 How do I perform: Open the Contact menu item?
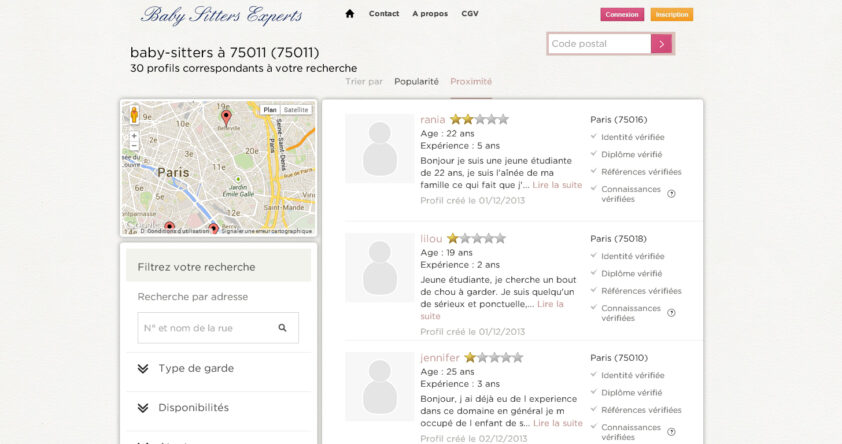[384, 14]
